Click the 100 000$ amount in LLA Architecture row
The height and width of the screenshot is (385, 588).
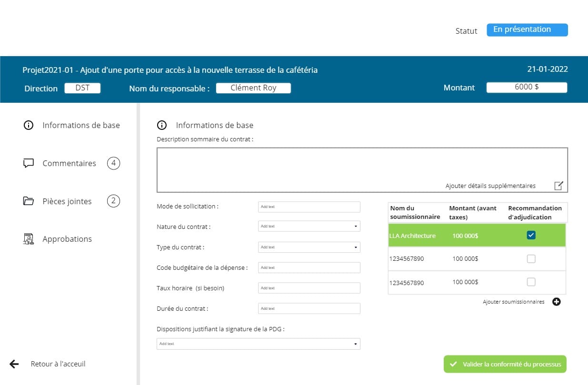pyautogui.click(x=465, y=236)
